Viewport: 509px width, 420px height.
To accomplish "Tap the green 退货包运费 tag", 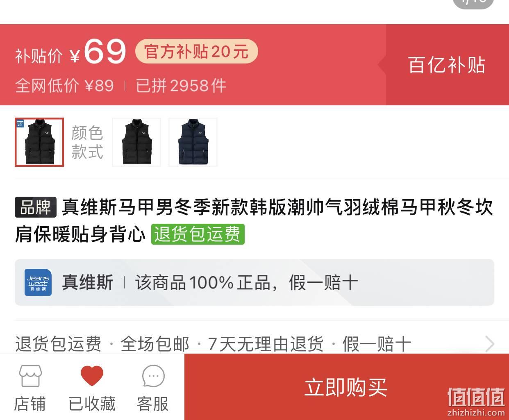I will (x=198, y=234).
